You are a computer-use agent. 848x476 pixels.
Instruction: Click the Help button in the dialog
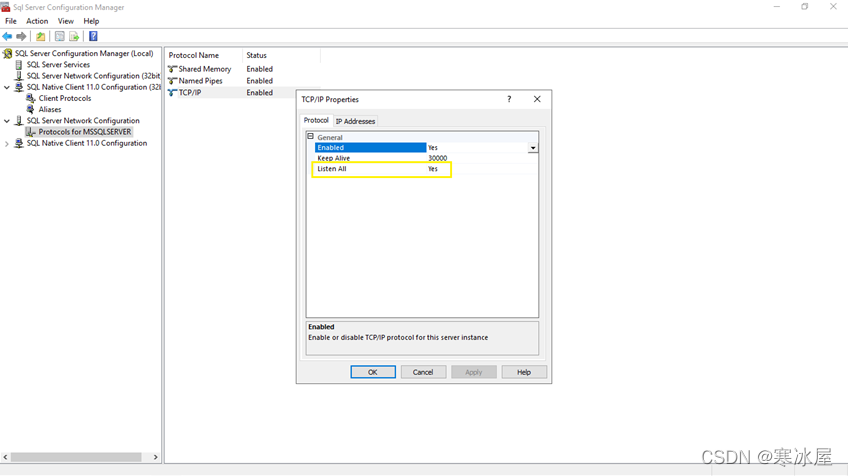point(524,372)
